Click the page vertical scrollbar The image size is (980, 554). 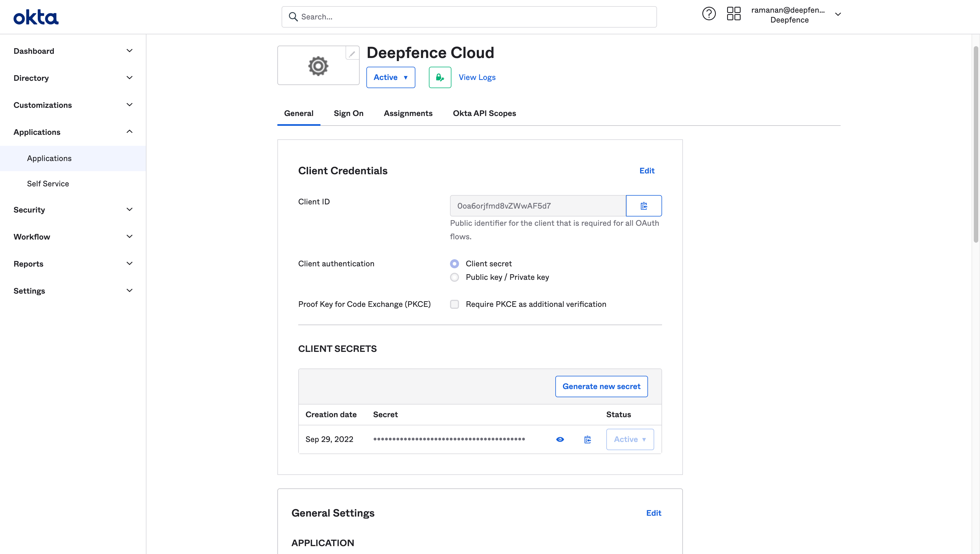tap(975, 145)
